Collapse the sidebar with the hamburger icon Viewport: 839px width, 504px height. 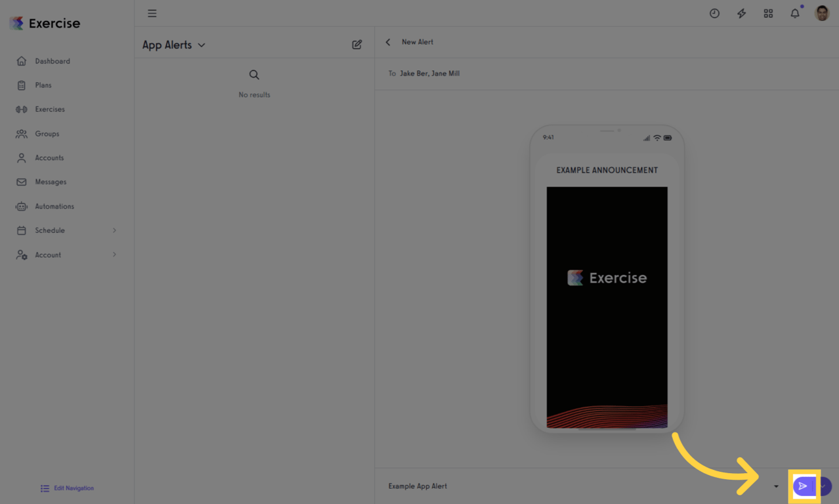(x=152, y=13)
